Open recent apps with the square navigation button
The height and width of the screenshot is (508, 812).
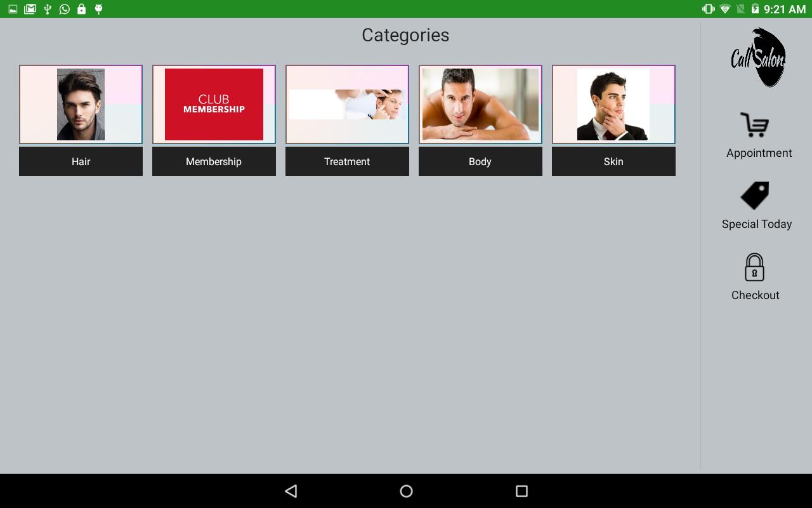[x=520, y=491]
